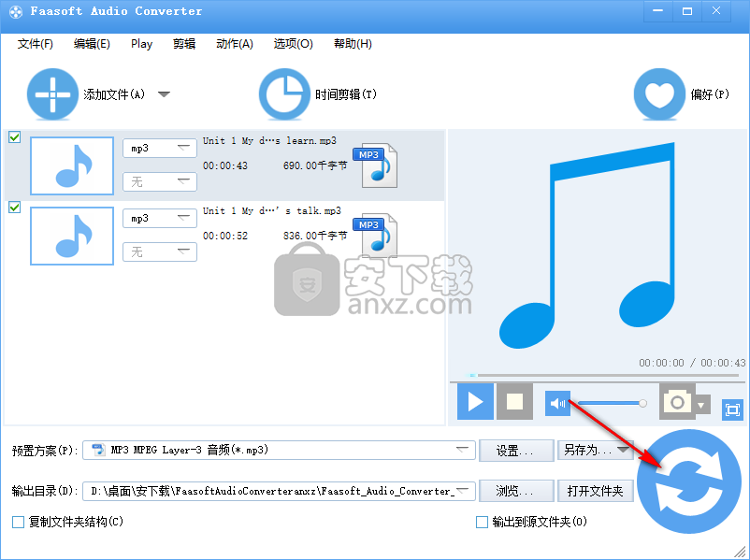Open 无 dropdown for talk.mp3
This screenshot has height=560, width=750.
pyautogui.click(x=160, y=251)
